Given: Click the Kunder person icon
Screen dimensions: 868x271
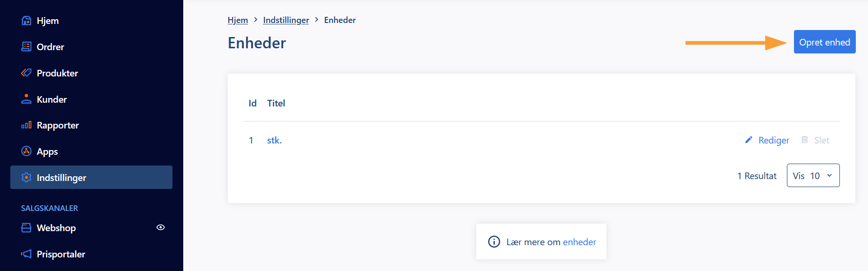Looking at the screenshot, I should [x=26, y=99].
